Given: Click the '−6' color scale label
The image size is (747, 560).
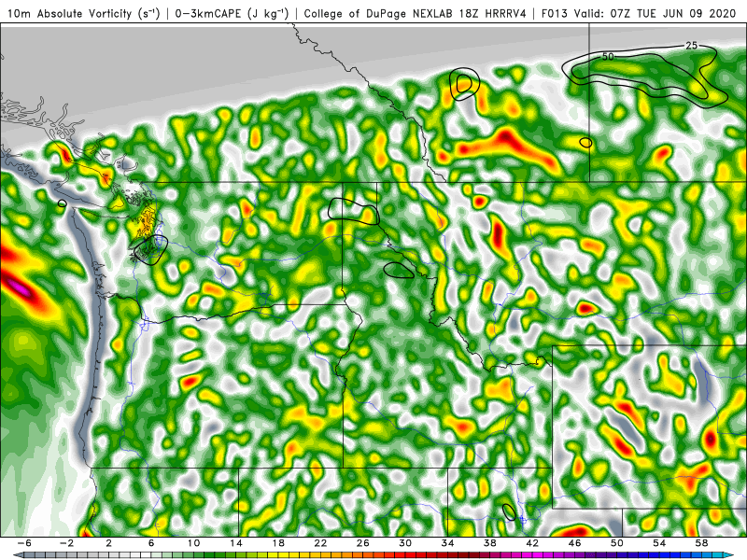Looking at the screenshot, I should 24,543.
